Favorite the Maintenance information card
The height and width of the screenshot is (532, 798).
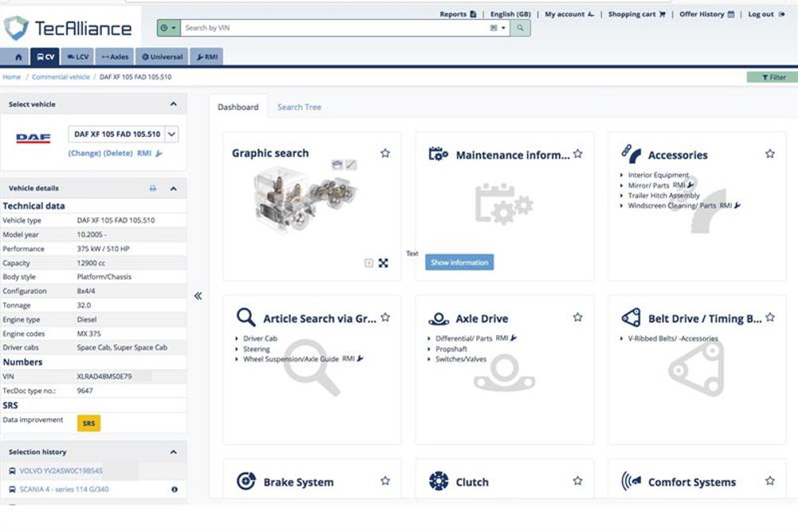577,153
